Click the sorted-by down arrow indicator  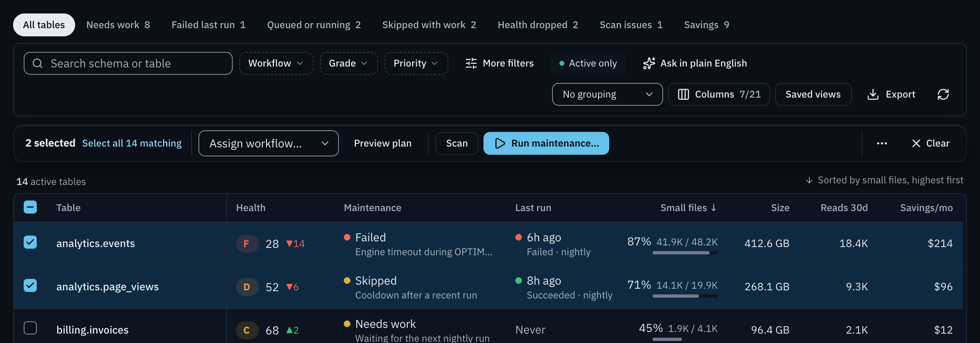(809, 180)
